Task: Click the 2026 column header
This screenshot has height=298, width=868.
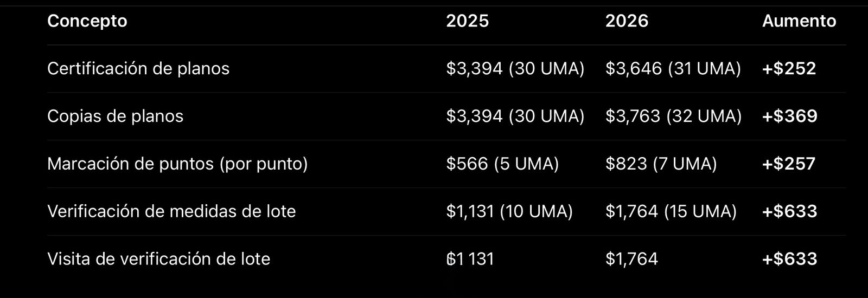Action: pos(627,21)
